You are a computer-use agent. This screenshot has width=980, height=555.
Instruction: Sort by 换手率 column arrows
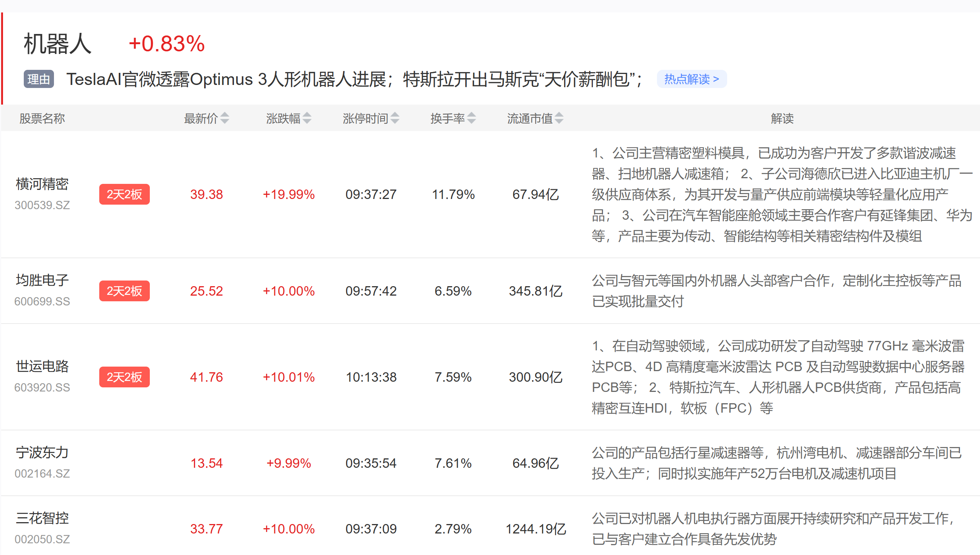tap(472, 118)
